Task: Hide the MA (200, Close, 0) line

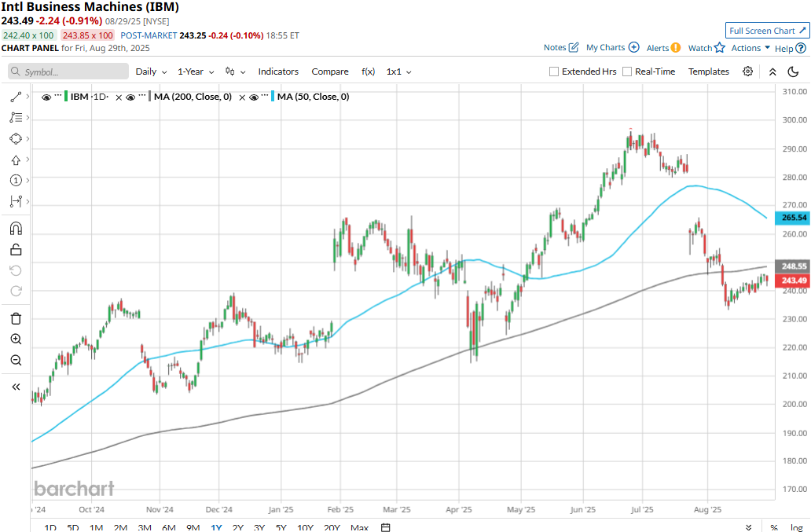Action: [x=130, y=97]
